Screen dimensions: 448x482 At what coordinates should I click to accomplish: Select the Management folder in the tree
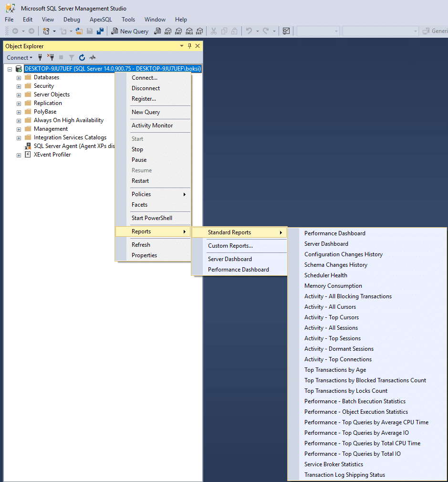pyautogui.click(x=51, y=129)
